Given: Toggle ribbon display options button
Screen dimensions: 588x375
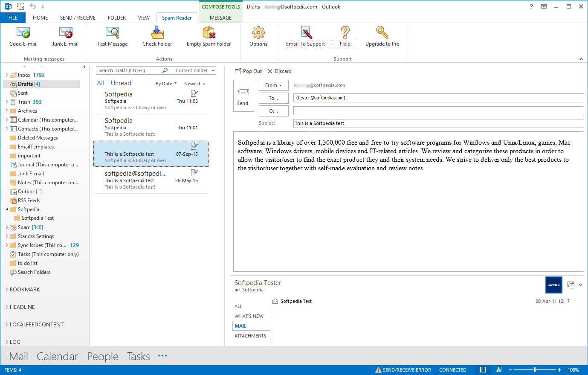Looking at the screenshot, I should click(544, 6).
